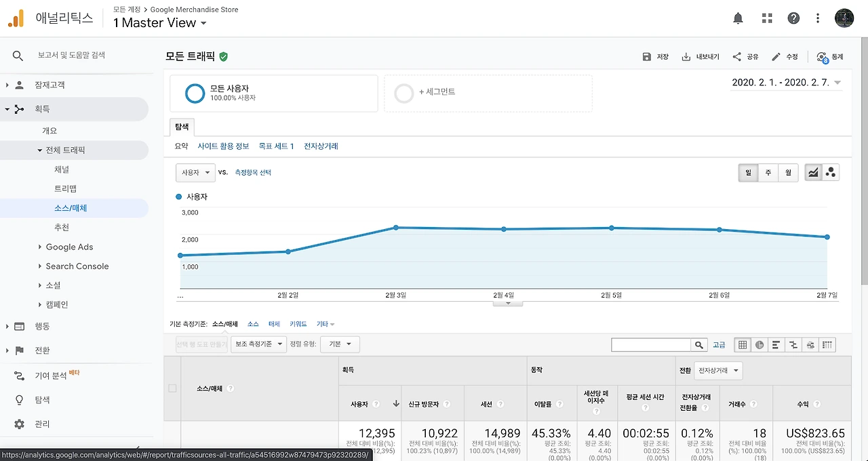The height and width of the screenshot is (461, 868).
Task: Select the data table view icon
Action: click(x=743, y=345)
